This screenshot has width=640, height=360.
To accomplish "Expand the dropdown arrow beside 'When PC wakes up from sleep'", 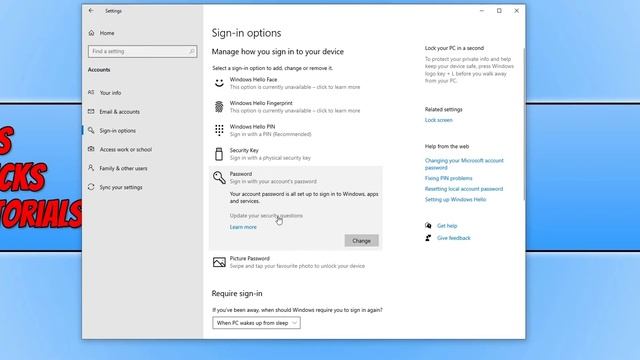I will [294, 323].
